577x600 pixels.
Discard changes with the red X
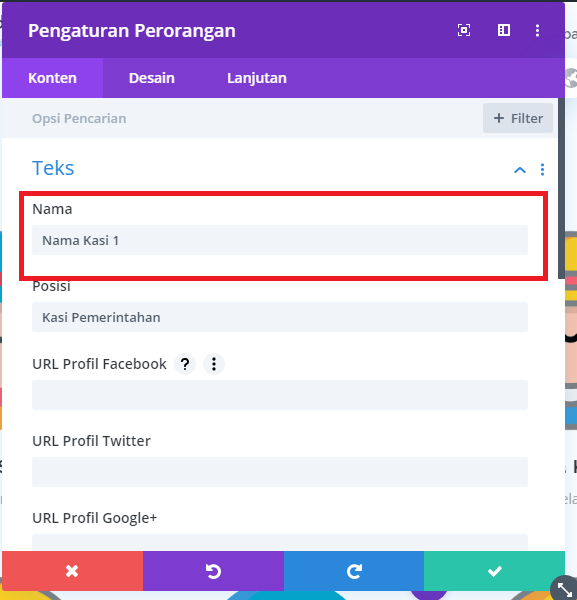[72, 571]
